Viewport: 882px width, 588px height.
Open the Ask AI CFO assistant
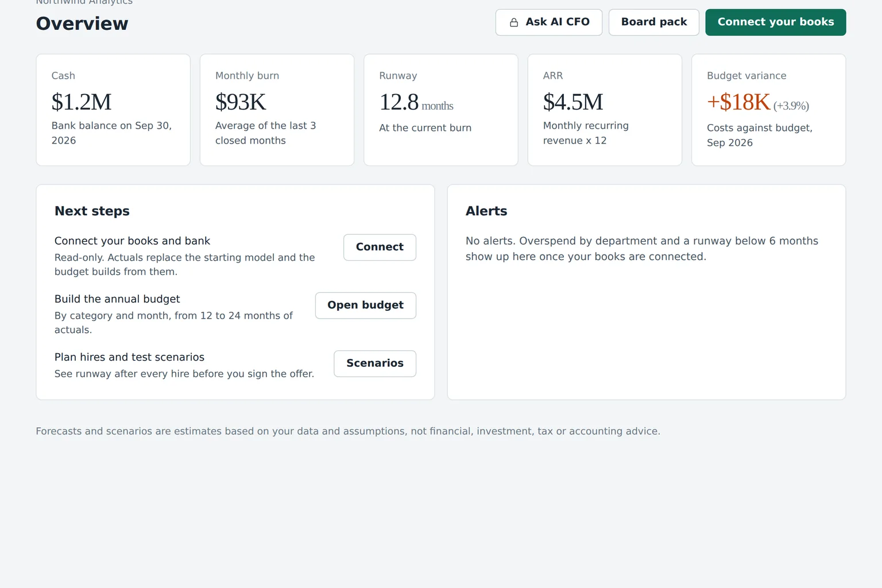(x=549, y=22)
